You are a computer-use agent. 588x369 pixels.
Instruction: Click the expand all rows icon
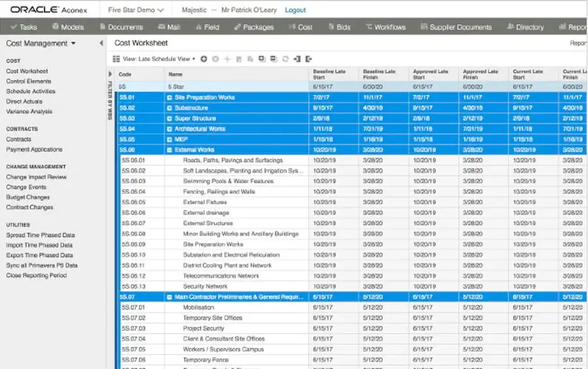click(x=262, y=59)
